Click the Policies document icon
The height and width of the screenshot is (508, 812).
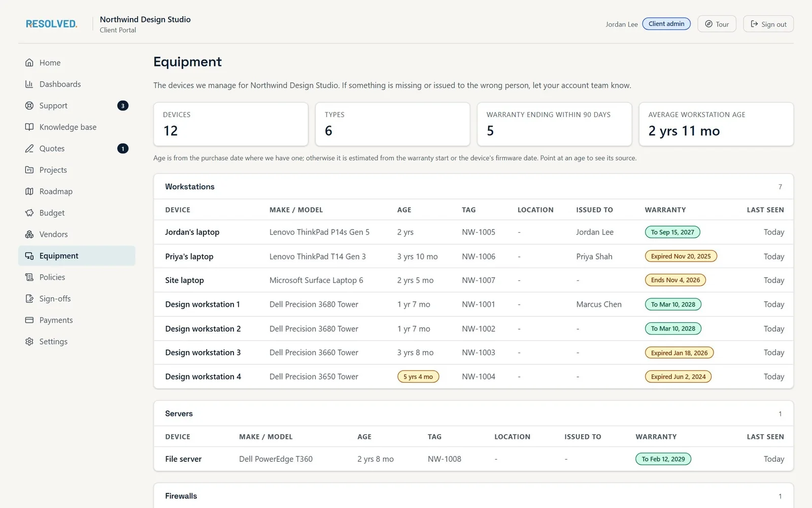point(29,277)
